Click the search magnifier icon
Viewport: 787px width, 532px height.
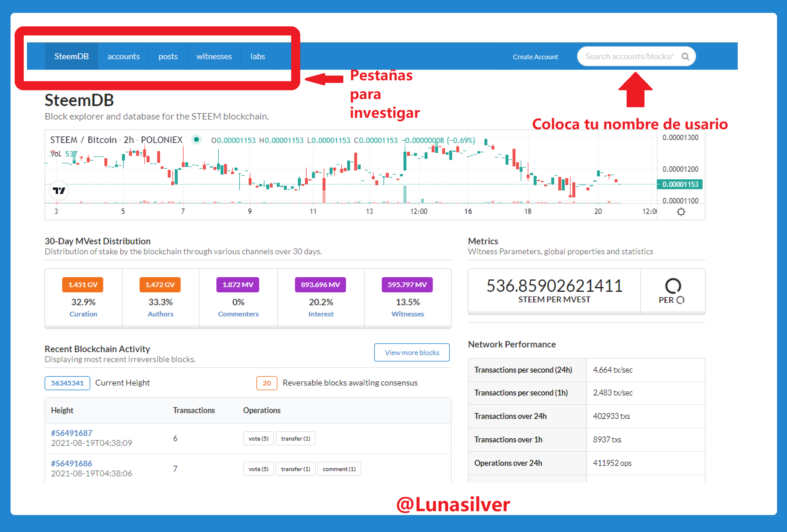(x=685, y=57)
